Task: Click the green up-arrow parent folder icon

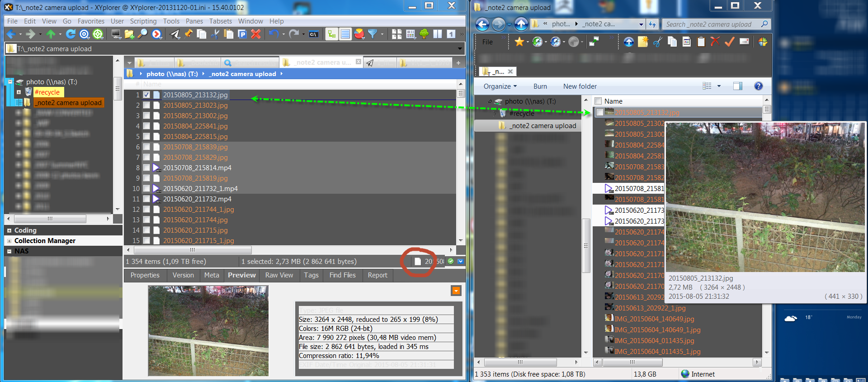Action: [51, 34]
